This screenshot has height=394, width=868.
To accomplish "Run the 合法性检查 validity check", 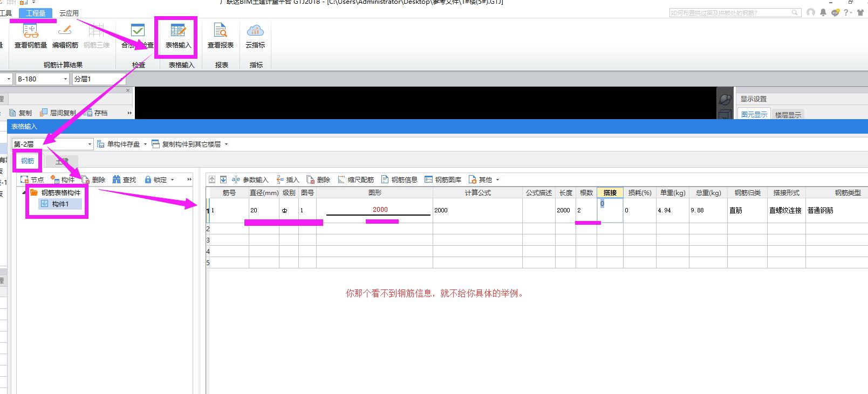I will 138,36.
